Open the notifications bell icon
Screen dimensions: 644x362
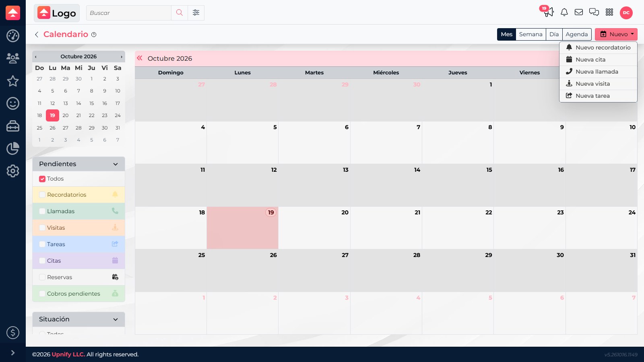(x=564, y=12)
